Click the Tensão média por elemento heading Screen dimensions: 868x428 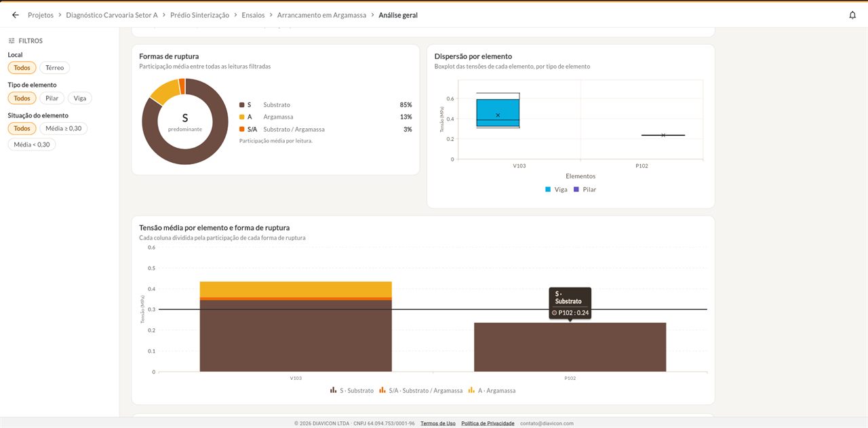point(214,228)
